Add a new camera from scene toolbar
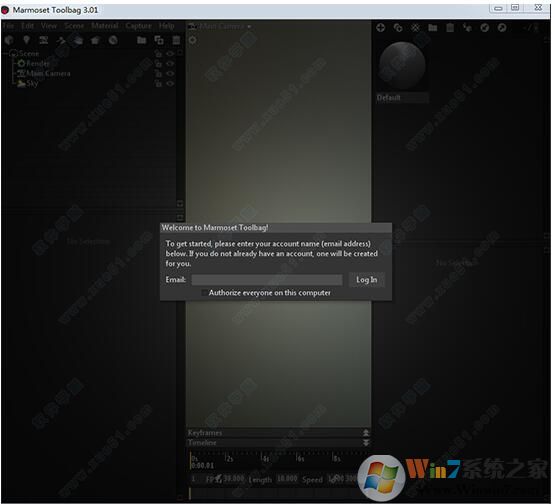 click(44, 40)
